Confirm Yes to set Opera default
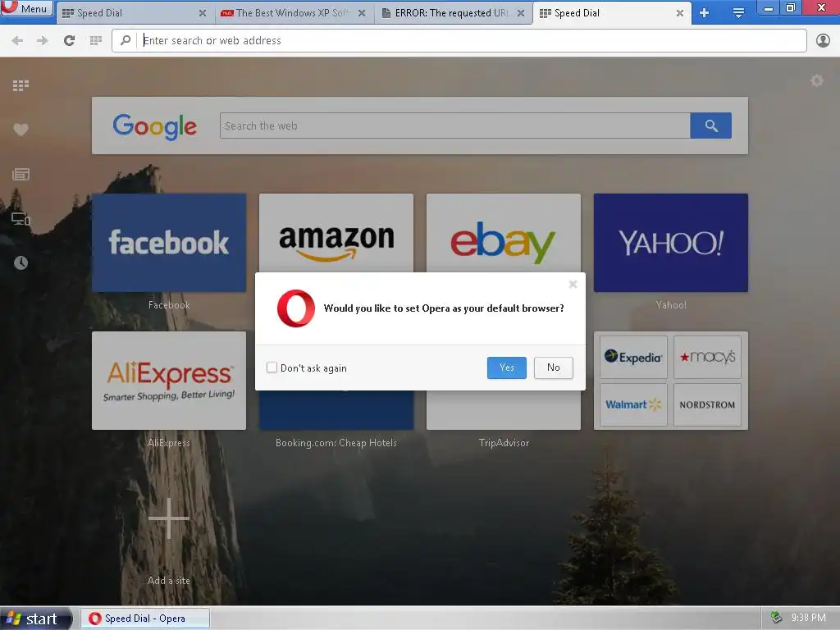 [507, 367]
